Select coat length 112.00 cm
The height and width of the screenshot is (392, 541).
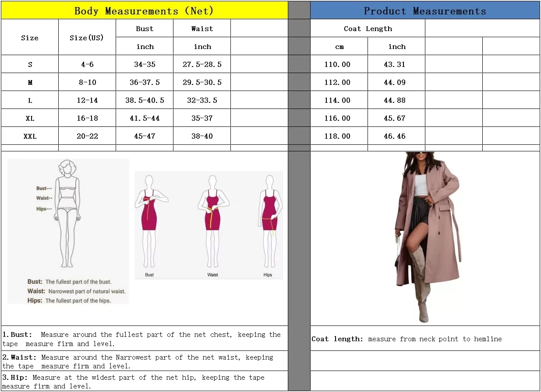coord(339,82)
